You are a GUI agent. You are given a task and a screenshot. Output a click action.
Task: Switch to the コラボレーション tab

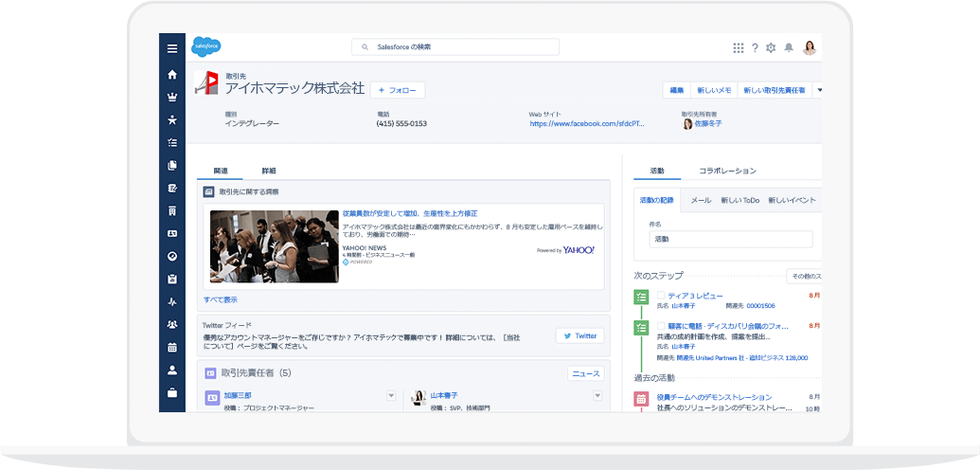pos(727,171)
